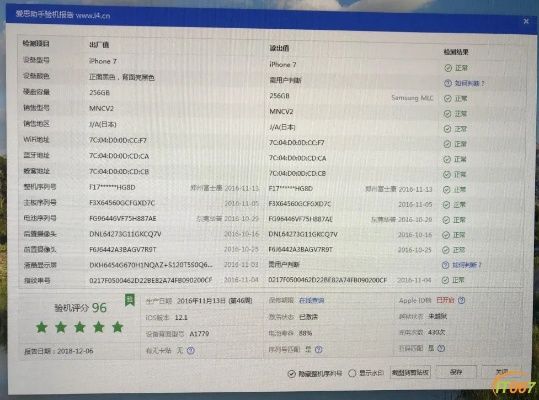Viewport: 539px width, 400px height.
Task: Click the 正常 check icon in the 销售地区 row
Action: click(x=447, y=129)
